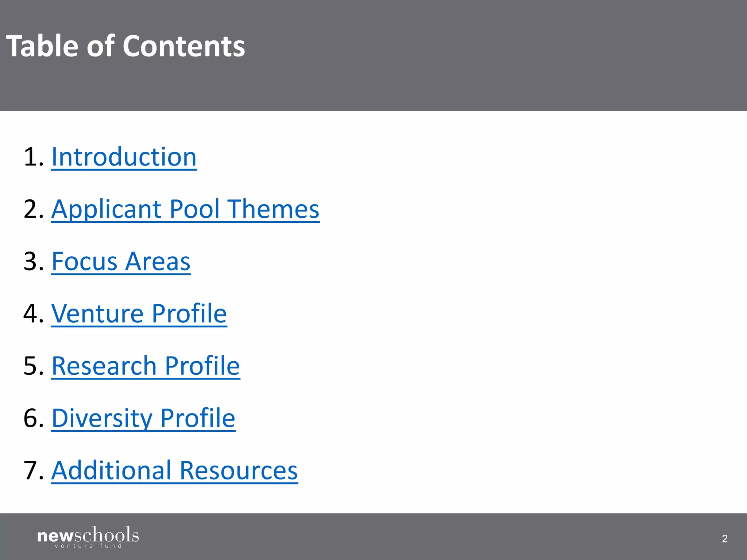Viewport: 747px width, 560px height.
Task: Click the serif 'schools' in the footer logo
Action: click(106, 535)
